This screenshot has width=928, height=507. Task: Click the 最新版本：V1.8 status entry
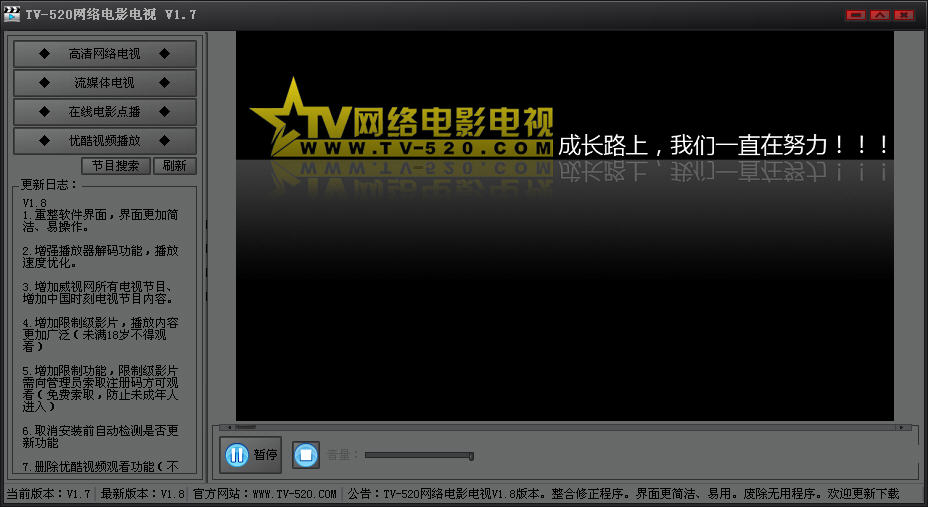tap(142, 493)
